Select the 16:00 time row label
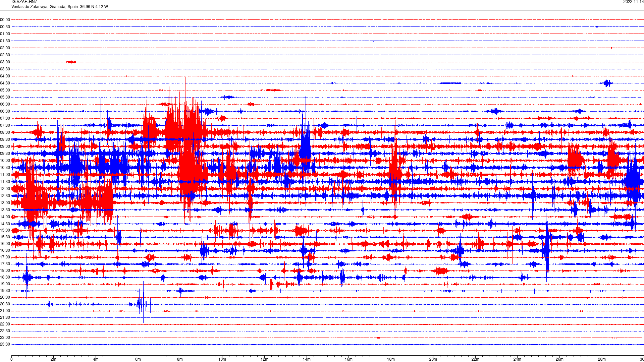Viewport: 644px width, 362px height. click(x=5, y=244)
